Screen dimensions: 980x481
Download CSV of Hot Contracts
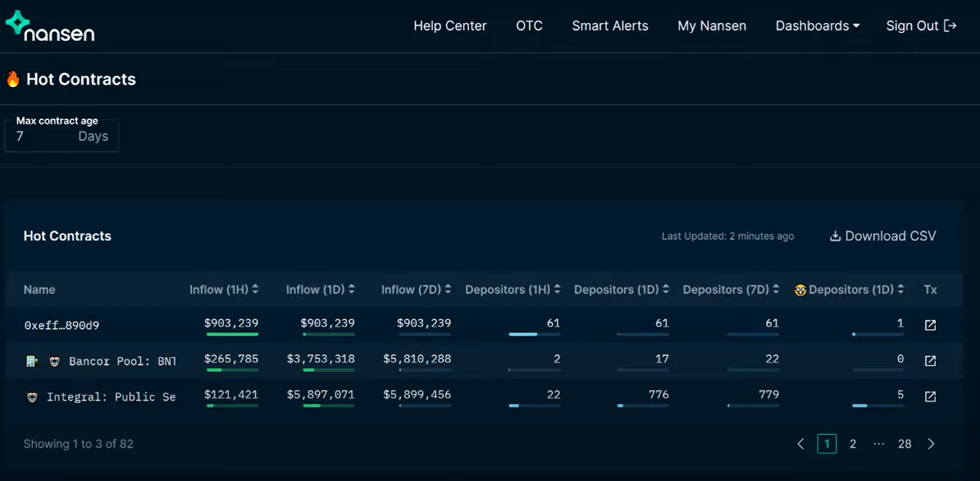click(883, 236)
